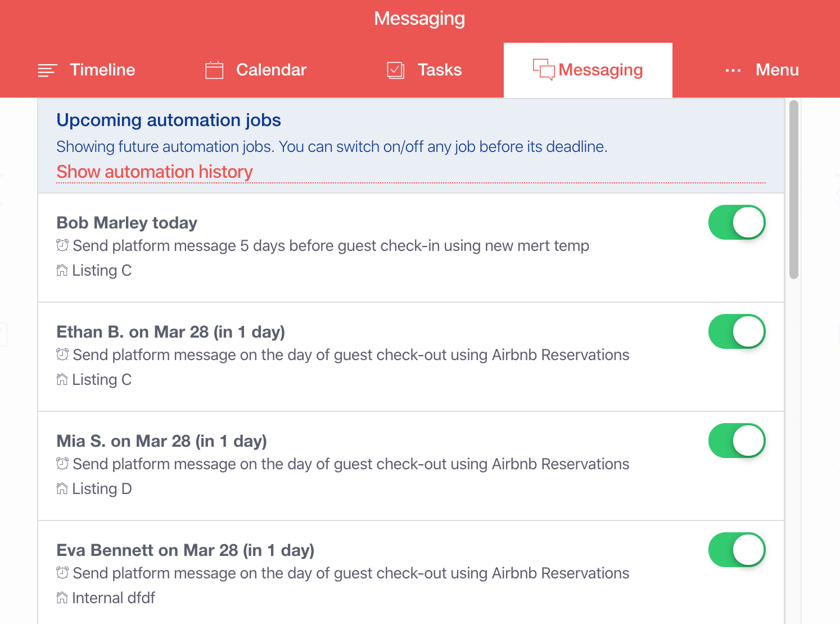The height and width of the screenshot is (624, 840).
Task: Turn off Bob Marley automation job toggle
Action: pos(737,222)
